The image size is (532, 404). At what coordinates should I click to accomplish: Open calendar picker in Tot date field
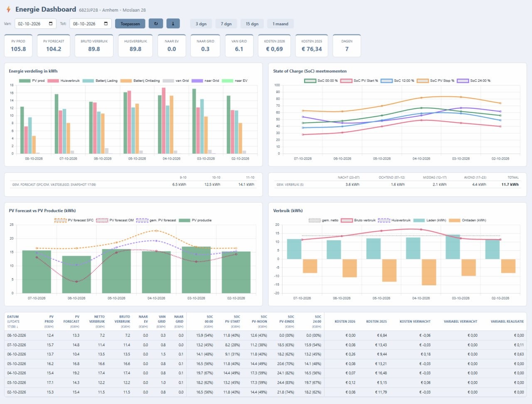point(106,24)
